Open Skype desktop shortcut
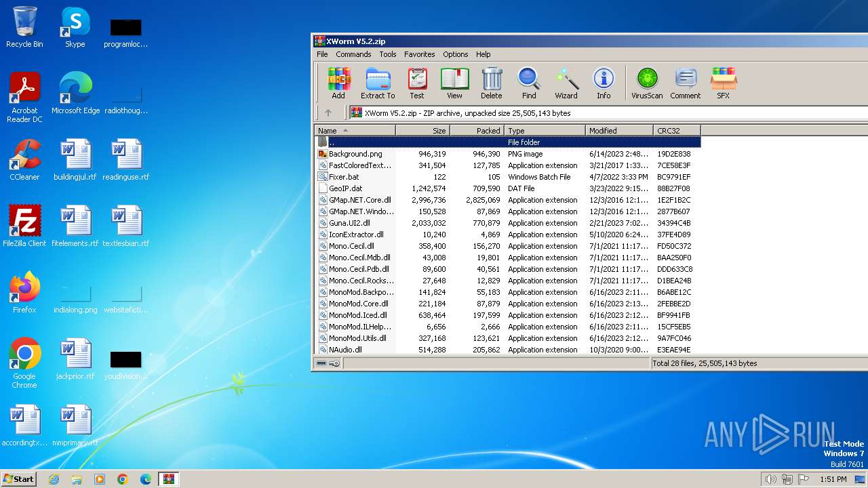Image resolution: width=868 pixels, height=488 pixels. pyautogui.click(x=75, y=27)
